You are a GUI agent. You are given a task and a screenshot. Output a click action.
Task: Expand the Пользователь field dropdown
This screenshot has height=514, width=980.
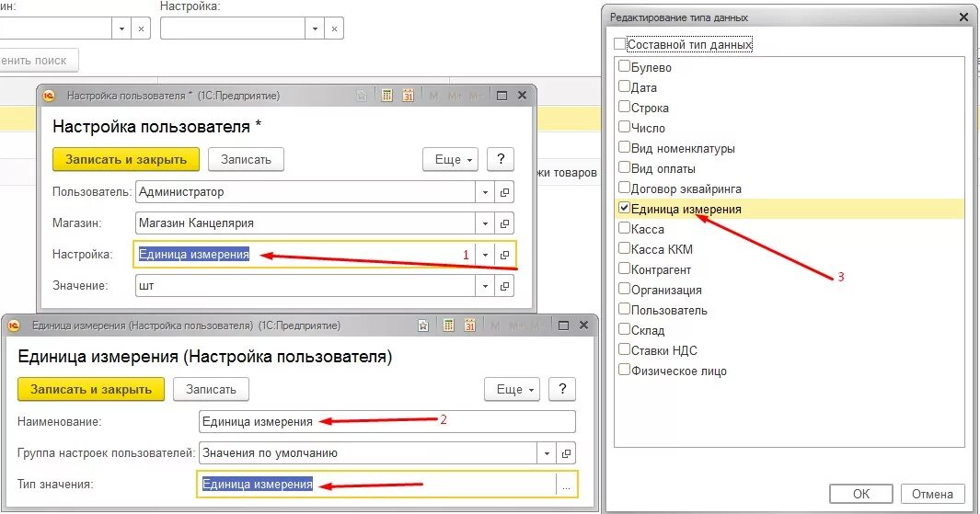(485, 192)
